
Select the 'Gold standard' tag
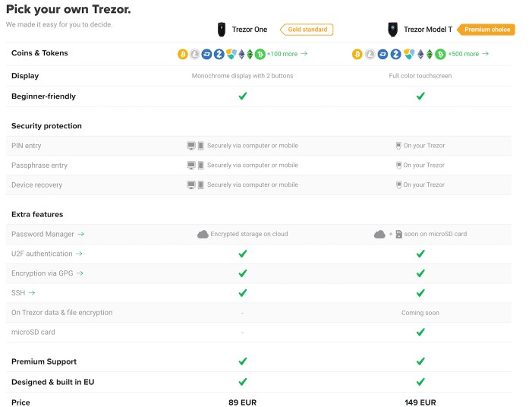tap(307, 30)
